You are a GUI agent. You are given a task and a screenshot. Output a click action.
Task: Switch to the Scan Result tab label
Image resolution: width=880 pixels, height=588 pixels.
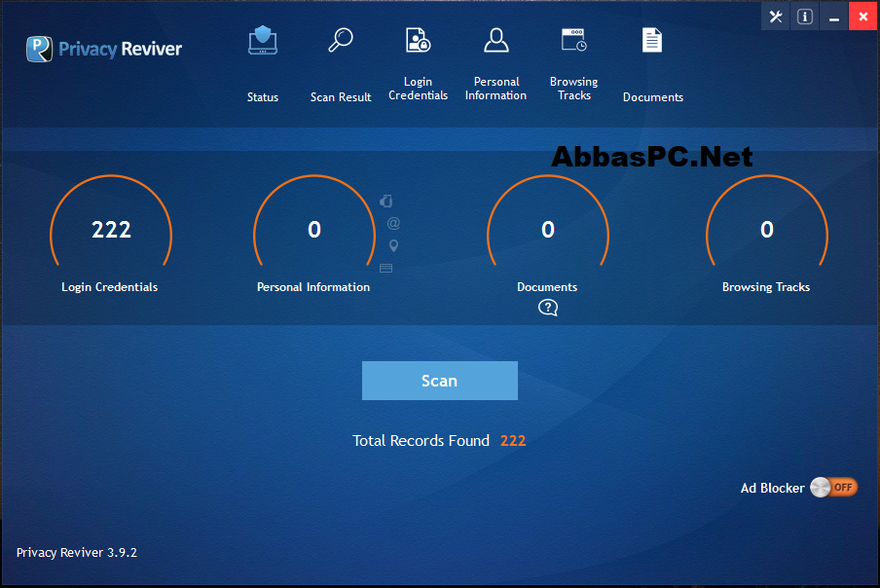pyautogui.click(x=341, y=97)
